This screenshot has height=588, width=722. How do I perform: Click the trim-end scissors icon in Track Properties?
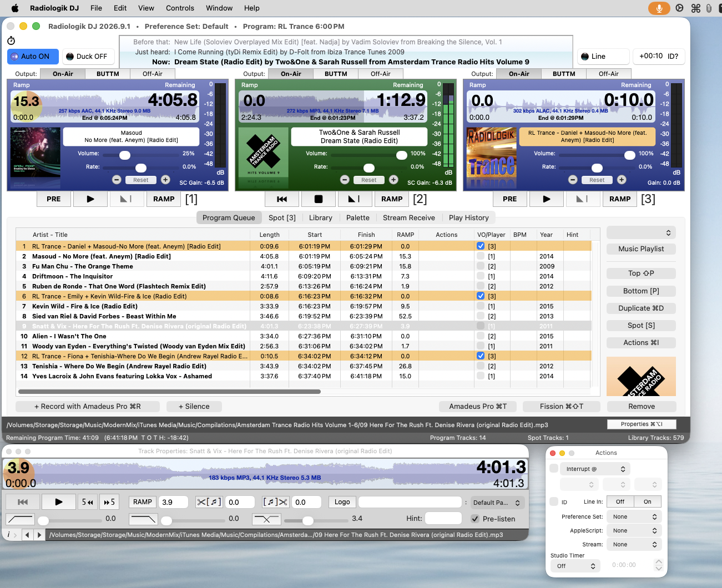[x=275, y=502]
